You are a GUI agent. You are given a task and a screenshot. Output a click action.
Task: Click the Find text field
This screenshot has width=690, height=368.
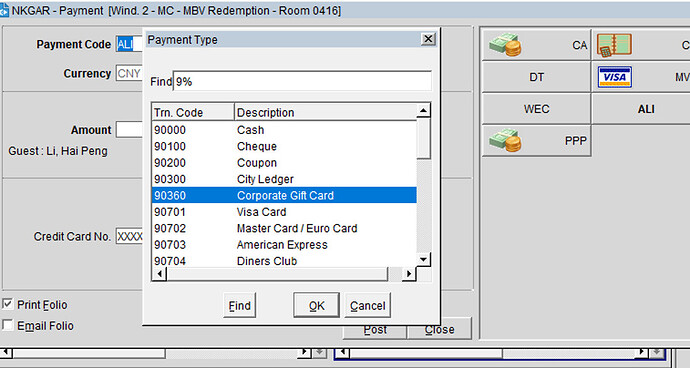302,81
